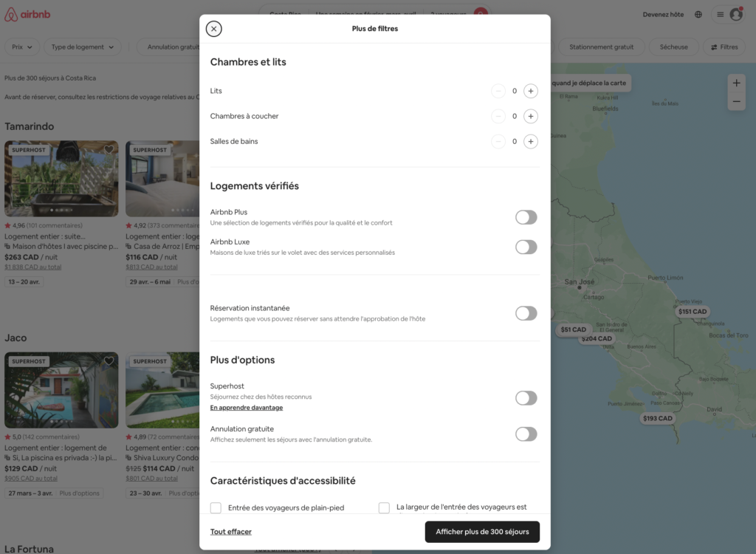The width and height of the screenshot is (756, 554).
Task: Increase Lits count with plus stepper
Action: [x=531, y=91]
